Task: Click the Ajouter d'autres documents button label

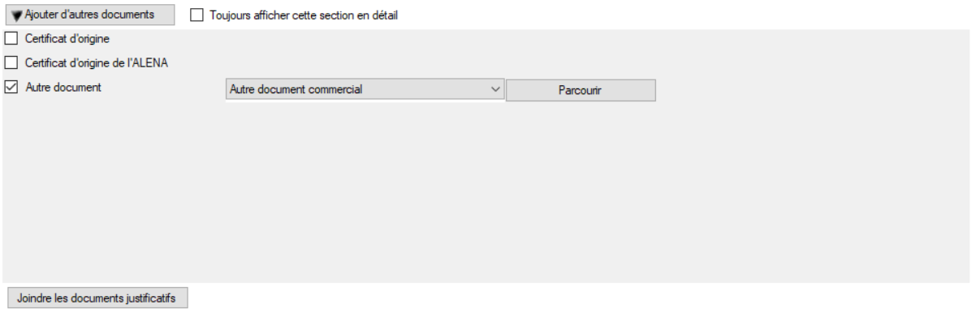Action: (91, 15)
